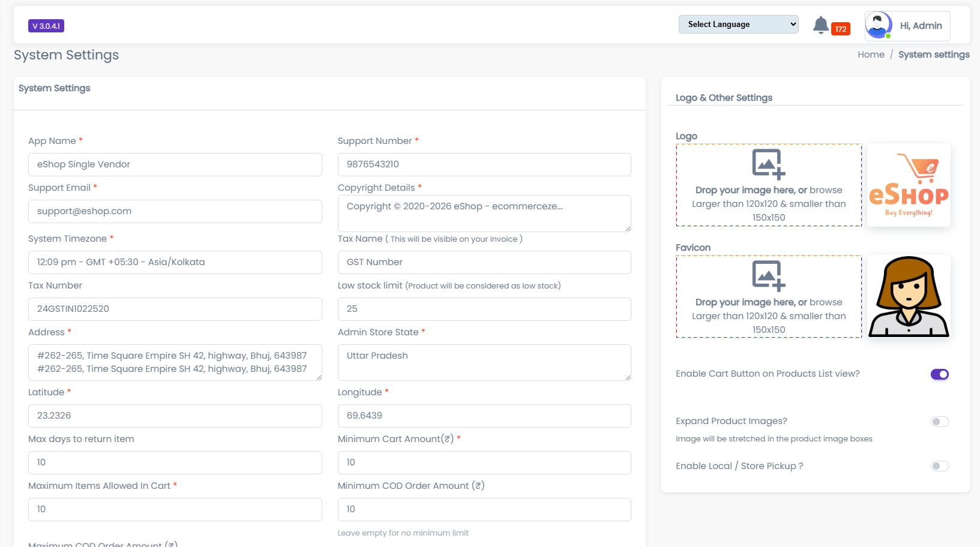This screenshot has width=980, height=547.
Task: Click the Minimum Cart Amount field
Action: pos(484,462)
